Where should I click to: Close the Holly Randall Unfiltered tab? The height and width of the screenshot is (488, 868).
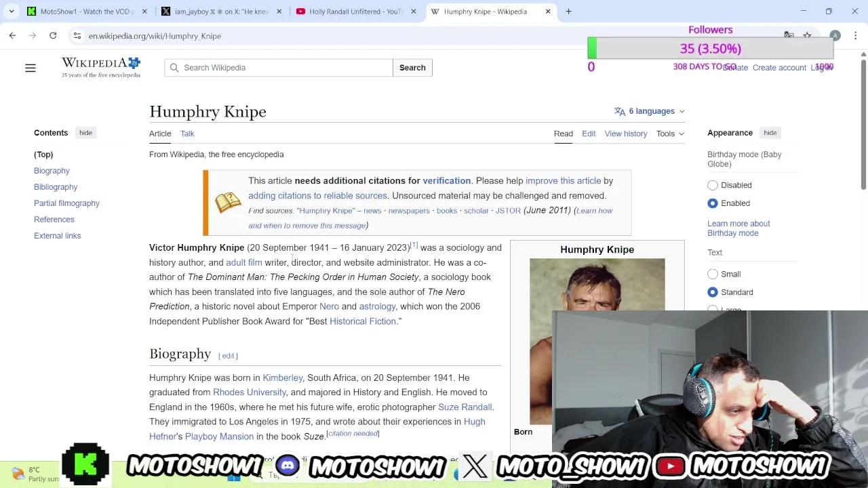[x=414, y=12]
